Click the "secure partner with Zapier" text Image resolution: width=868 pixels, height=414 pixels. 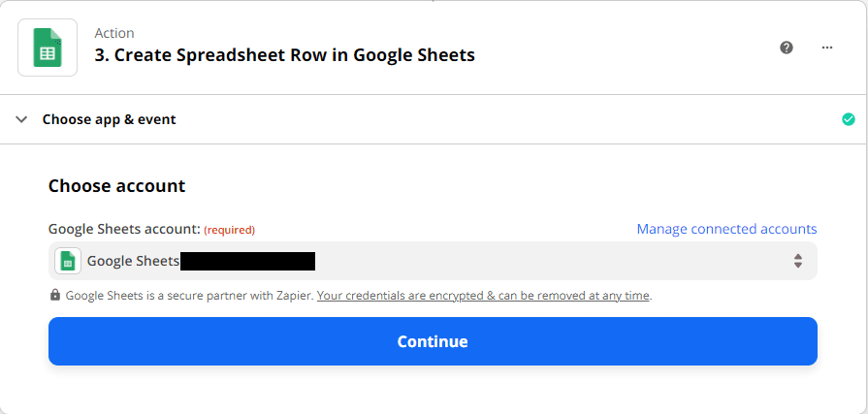[x=249, y=295]
